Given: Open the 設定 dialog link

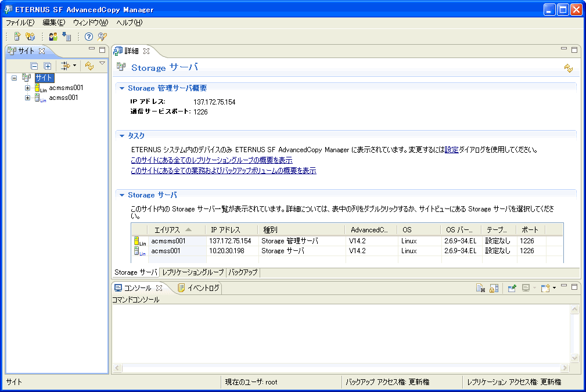Looking at the screenshot, I should 451,150.
